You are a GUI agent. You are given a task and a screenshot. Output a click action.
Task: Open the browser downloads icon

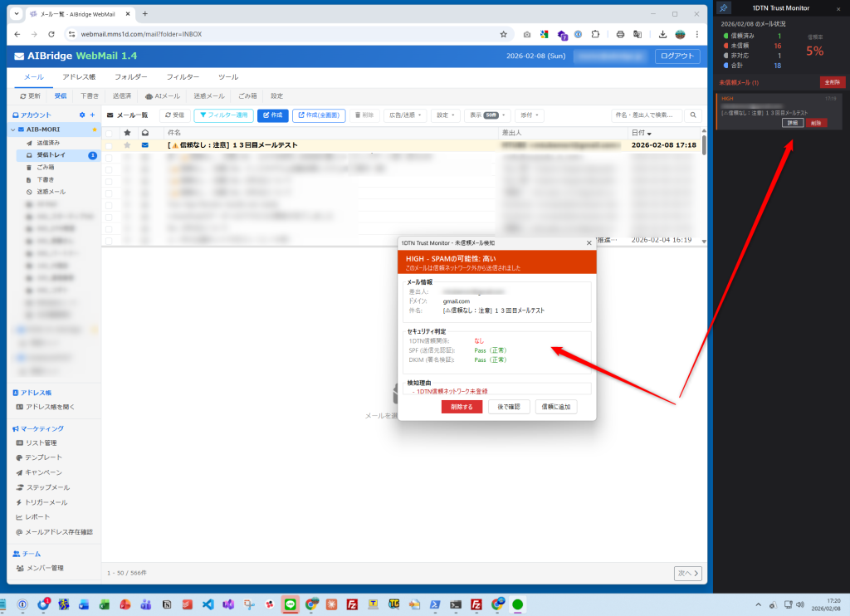[x=662, y=34]
